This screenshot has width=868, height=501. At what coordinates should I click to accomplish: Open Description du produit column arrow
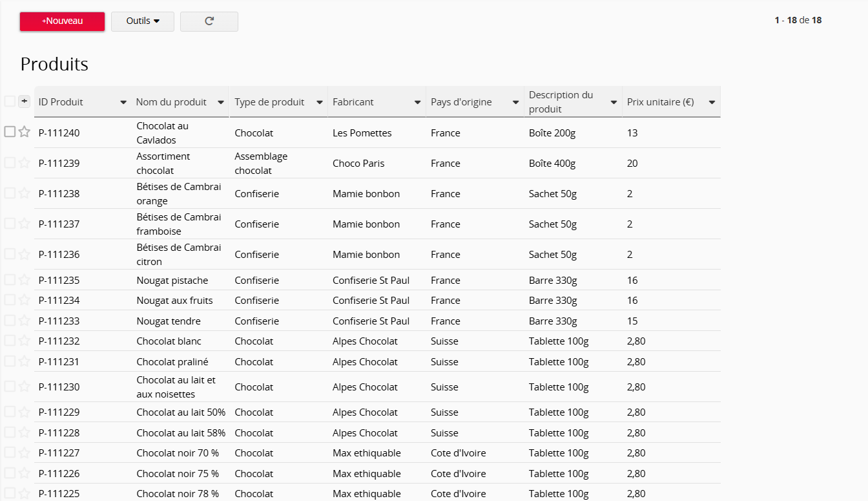(614, 102)
